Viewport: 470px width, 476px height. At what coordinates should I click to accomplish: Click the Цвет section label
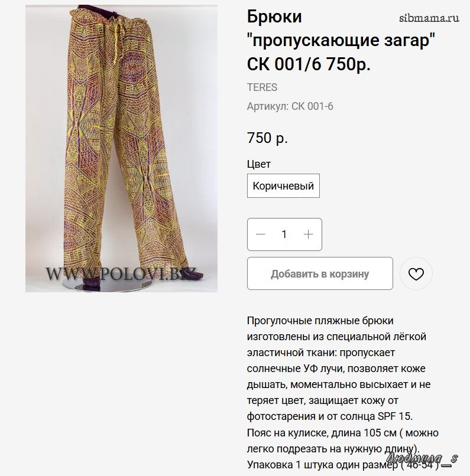pyautogui.click(x=258, y=164)
